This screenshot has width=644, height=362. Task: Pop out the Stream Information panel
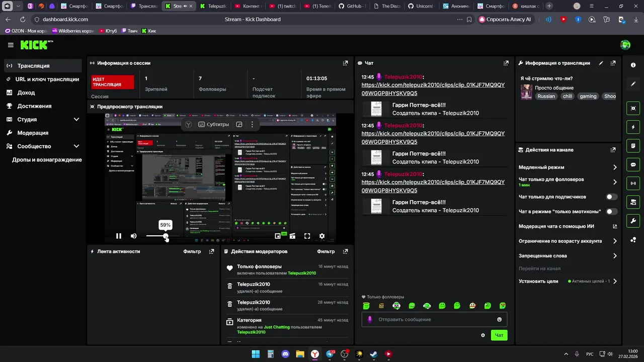(613, 63)
